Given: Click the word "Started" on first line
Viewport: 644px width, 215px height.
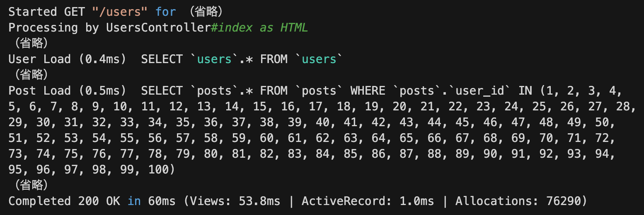Looking at the screenshot, I should 33,12.
